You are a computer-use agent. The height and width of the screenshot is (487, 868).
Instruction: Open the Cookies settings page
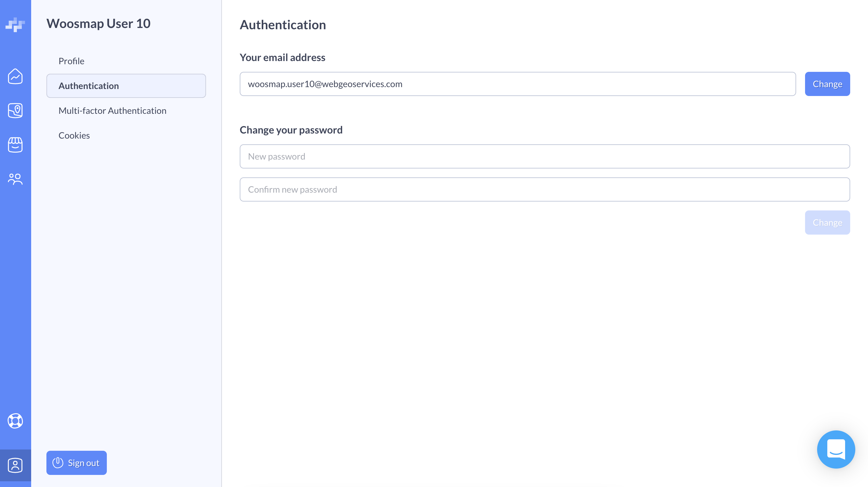point(74,135)
